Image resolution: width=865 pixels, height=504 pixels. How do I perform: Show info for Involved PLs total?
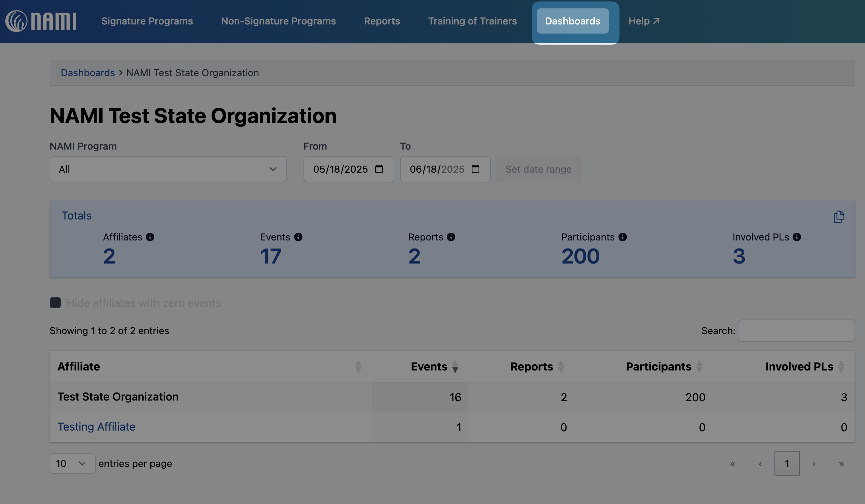click(x=796, y=237)
